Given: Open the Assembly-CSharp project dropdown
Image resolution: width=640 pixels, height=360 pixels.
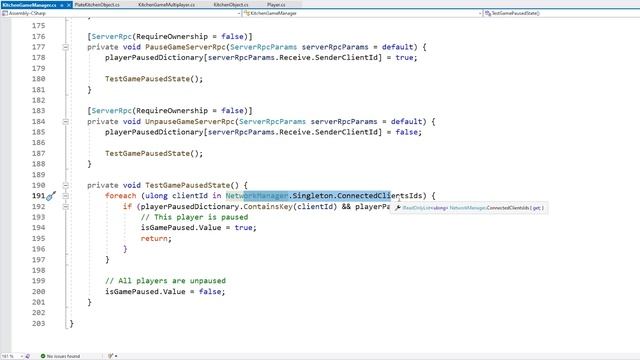Looking at the screenshot, I should [x=122, y=13].
